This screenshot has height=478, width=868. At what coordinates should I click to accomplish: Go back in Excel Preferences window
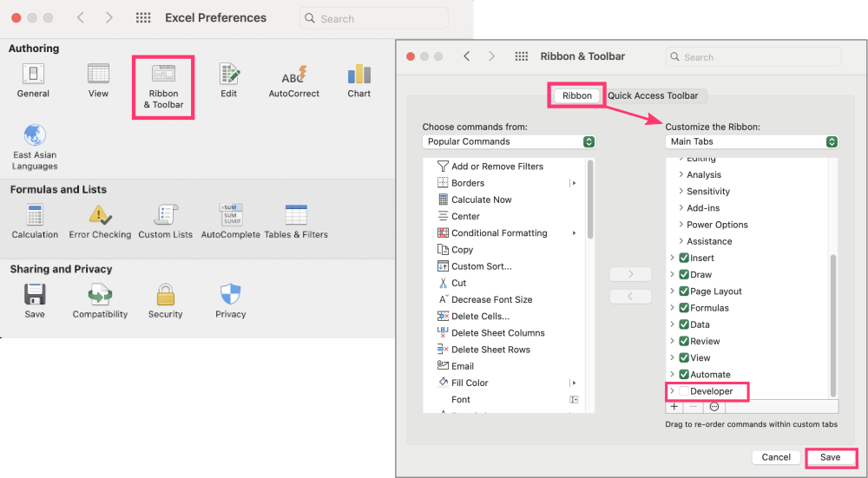[x=81, y=17]
